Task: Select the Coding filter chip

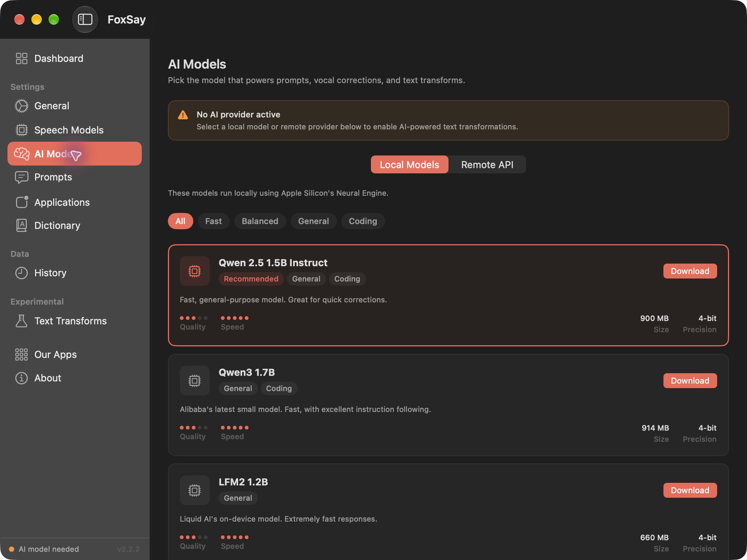Action: tap(363, 221)
